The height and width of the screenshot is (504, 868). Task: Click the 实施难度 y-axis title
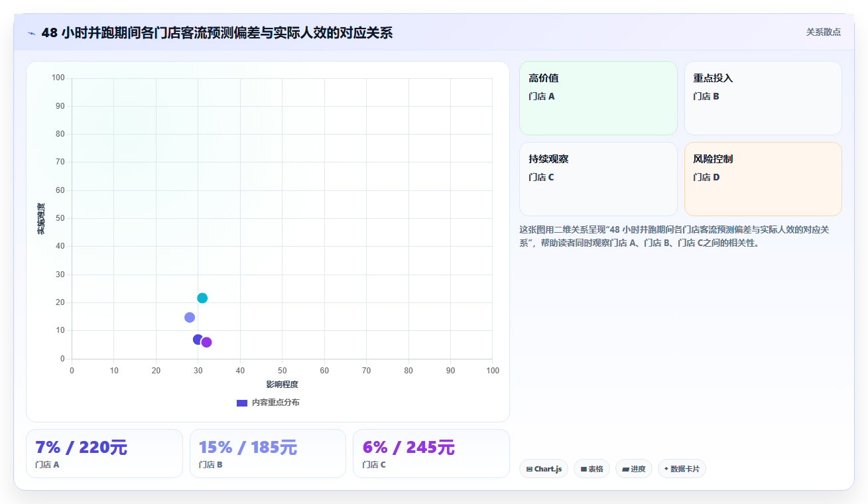[41, 218]
